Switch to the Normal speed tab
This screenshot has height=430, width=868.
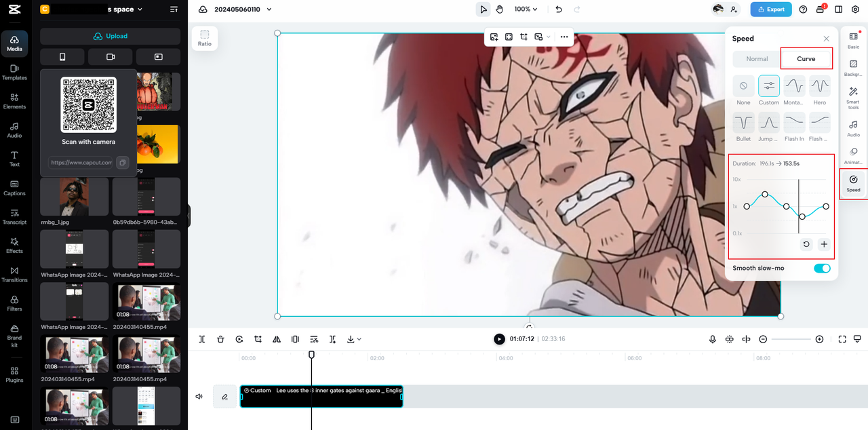(757, 59)
